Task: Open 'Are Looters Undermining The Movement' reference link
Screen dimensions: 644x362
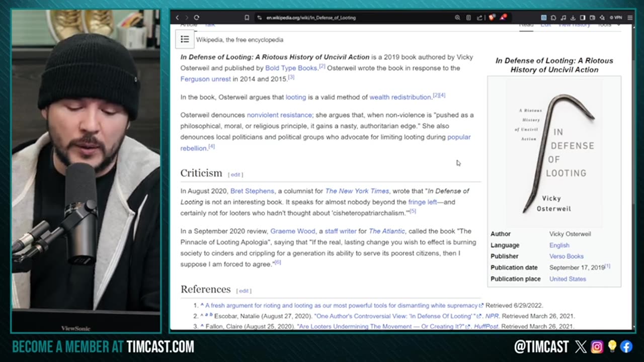Action: pos(383,326)
